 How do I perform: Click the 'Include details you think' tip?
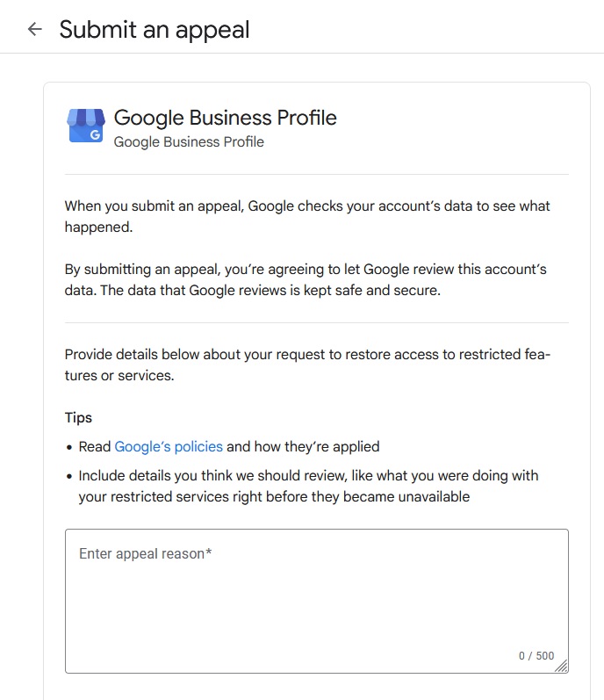click(309, 487)
